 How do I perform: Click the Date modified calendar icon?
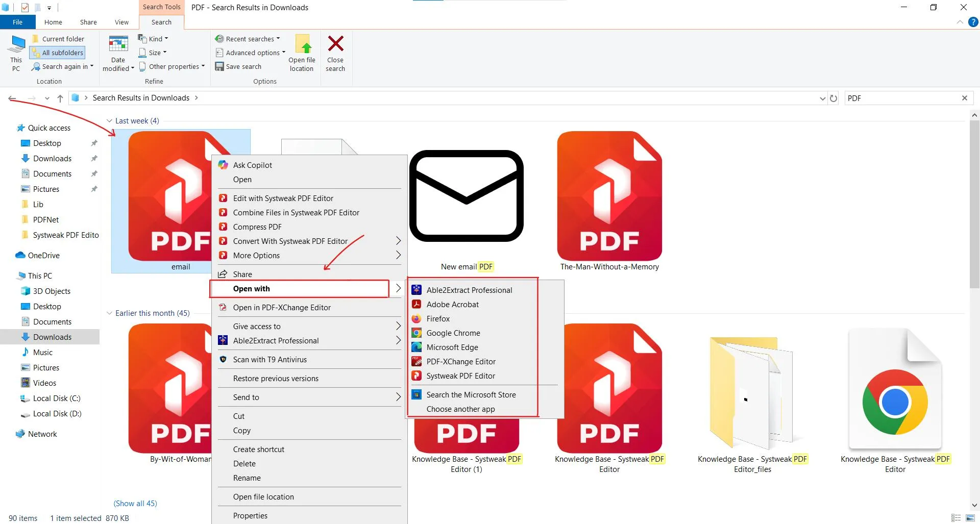pyautogui.click(x=118, y=45)
